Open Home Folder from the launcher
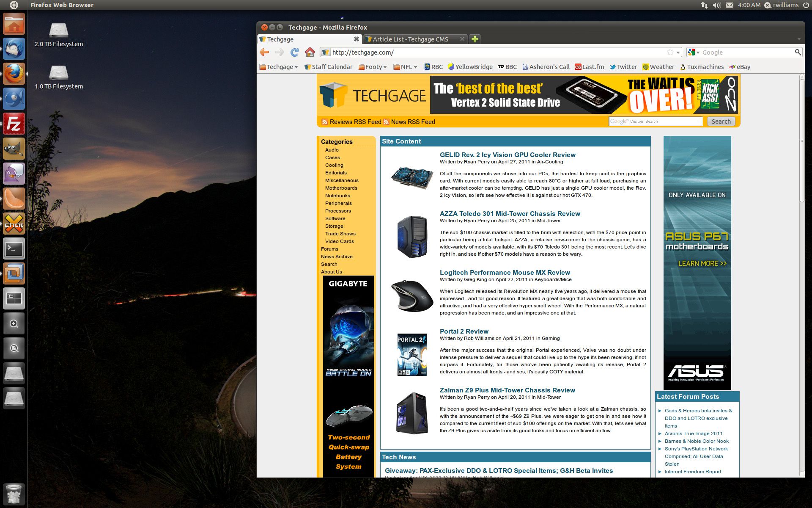The image size is (812, 508). [x=14, y=24]
